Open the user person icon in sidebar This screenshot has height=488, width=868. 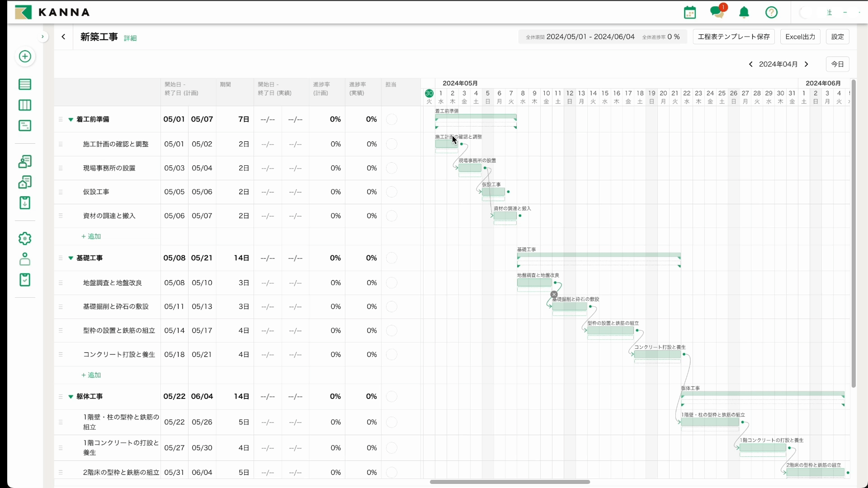[25, 259]
